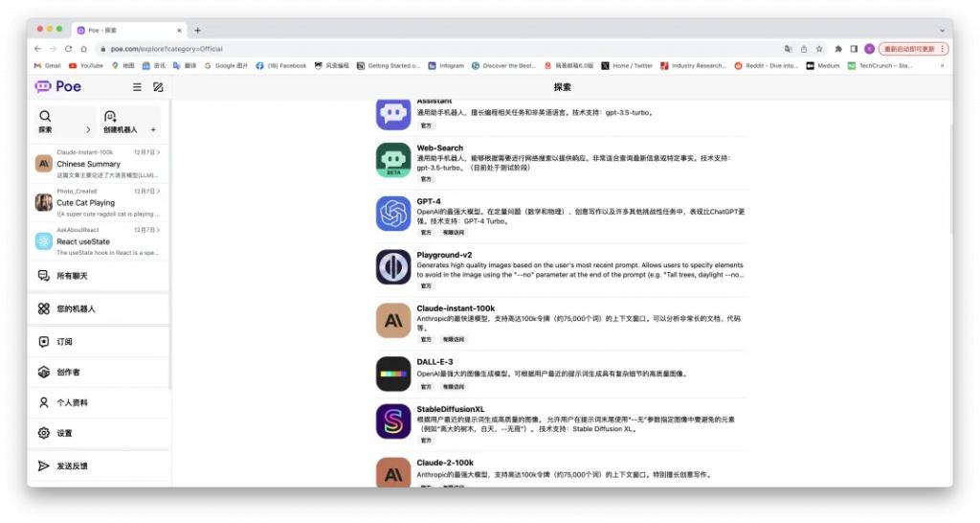980x523 pixels.
Task: Click the purple profile avatar in Chrome
Action: pyautogui.click(x=869, y=49)
